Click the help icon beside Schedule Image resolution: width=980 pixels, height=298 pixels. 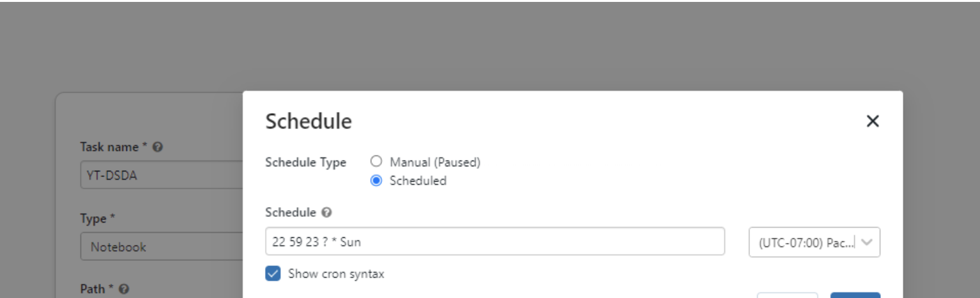[x=327, y=213]
